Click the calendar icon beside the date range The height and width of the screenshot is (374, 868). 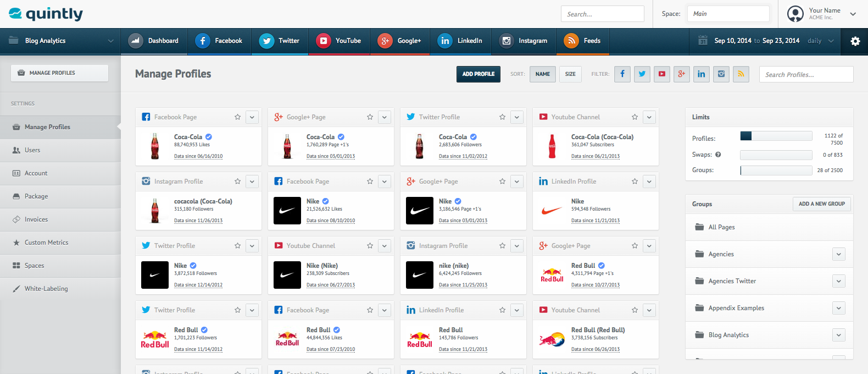tap(703, 41)
